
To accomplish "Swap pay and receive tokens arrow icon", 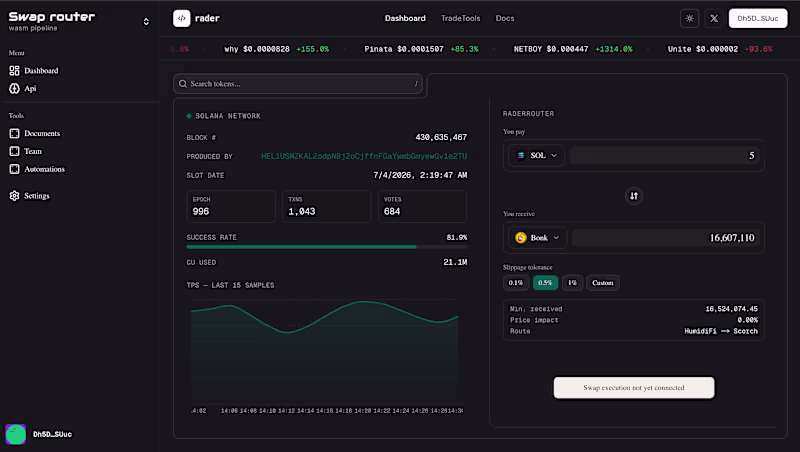I will pyautogui.click(x=634, y=196).
